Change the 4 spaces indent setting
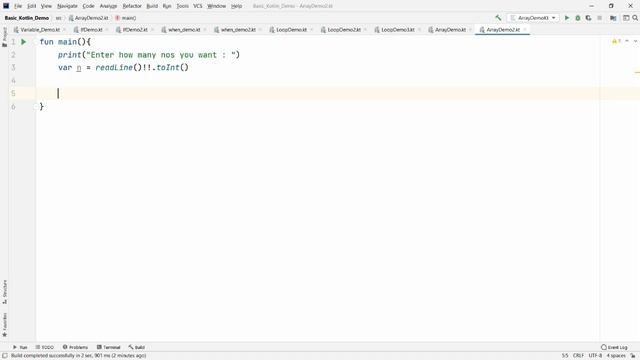Image resolution: width=640 pixels, height=360 pixels. click(616, 356)
